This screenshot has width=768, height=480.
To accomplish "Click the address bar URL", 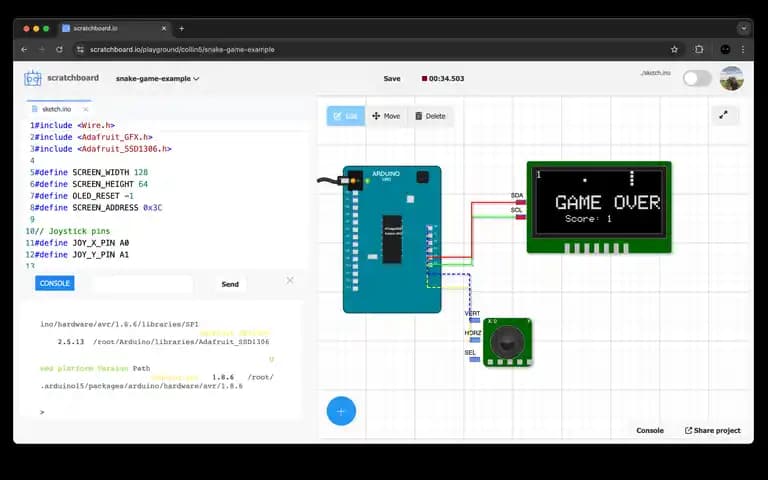I will pos(182,49).
